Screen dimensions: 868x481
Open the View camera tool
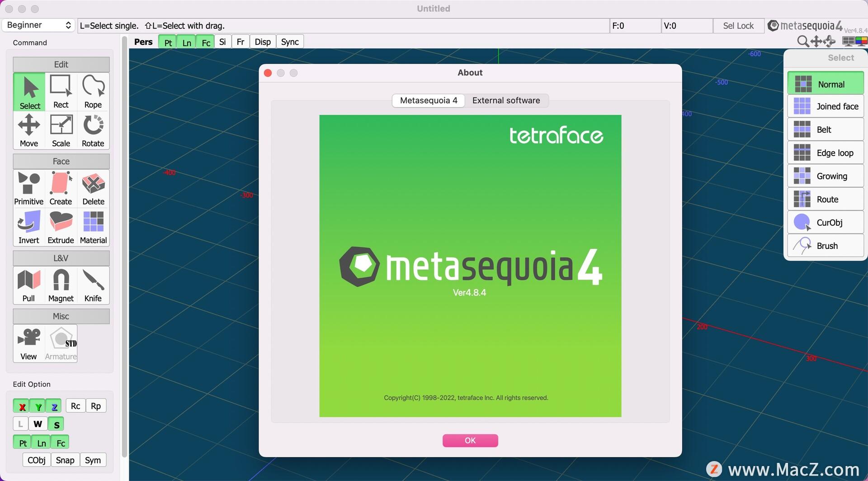tap(29, 343)
